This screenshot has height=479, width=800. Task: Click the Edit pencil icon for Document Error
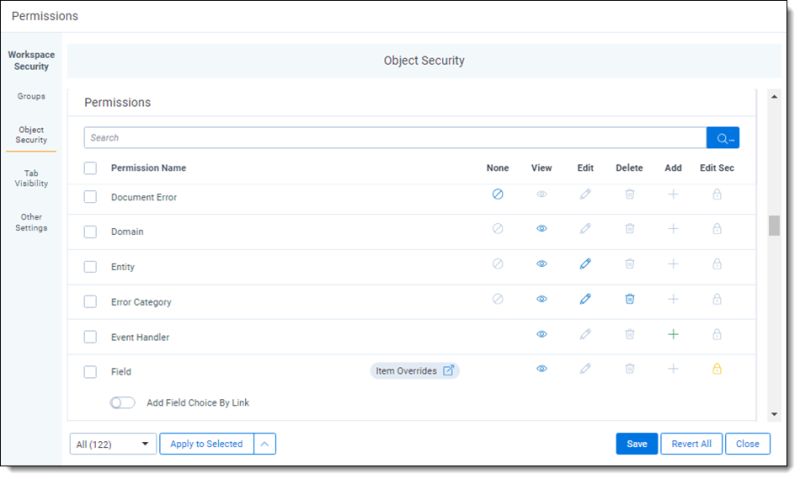tap(585, 194)
